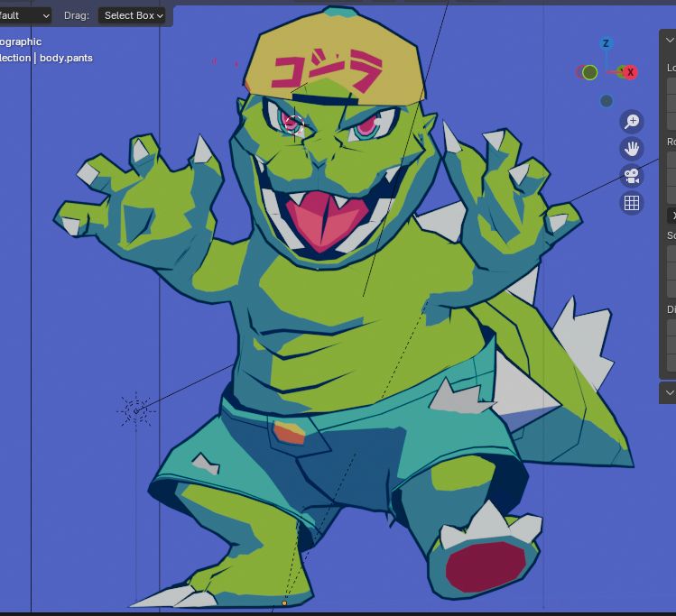This screenshot has height=616, width=676.
Task: Click the green Y axis gizmo ball
Action: click(589, 72)
